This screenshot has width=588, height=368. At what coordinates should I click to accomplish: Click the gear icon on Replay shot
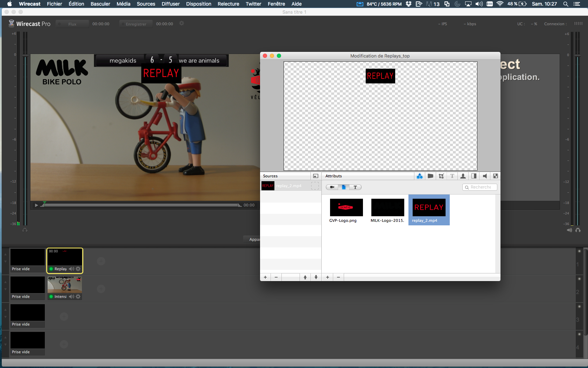point(78,269)
